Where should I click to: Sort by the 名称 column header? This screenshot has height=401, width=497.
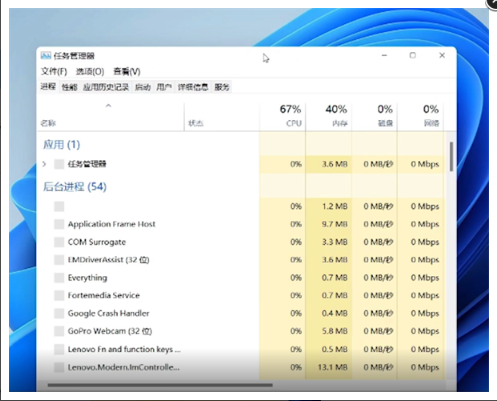[111, 117]
